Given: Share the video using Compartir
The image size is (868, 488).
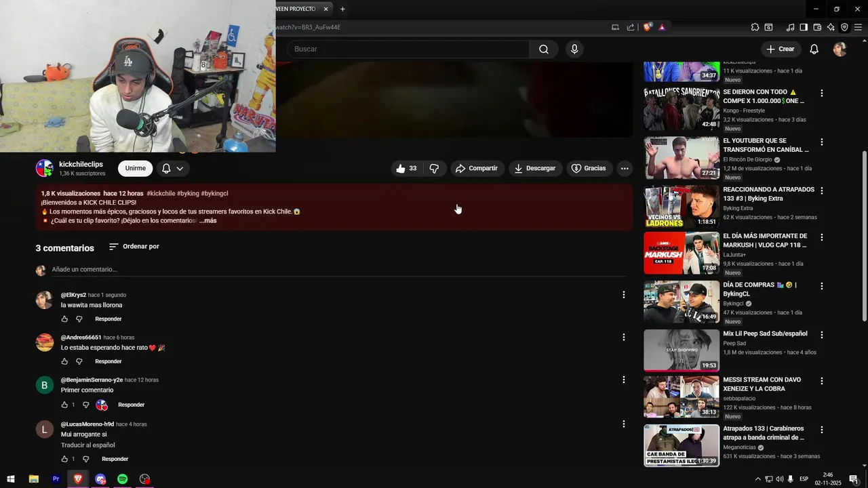Looking at the screenshot, I should 477,168.
